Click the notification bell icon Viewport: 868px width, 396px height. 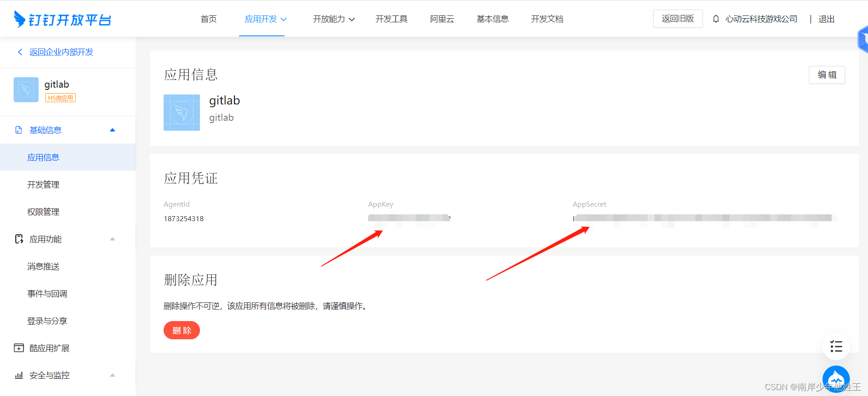(x=716, y=19)
